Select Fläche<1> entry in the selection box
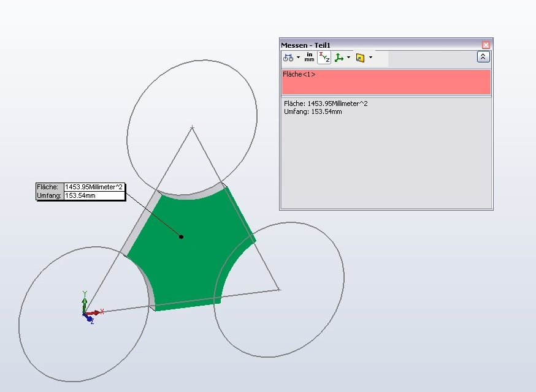 pyautogui.click(x=299, y=74)
